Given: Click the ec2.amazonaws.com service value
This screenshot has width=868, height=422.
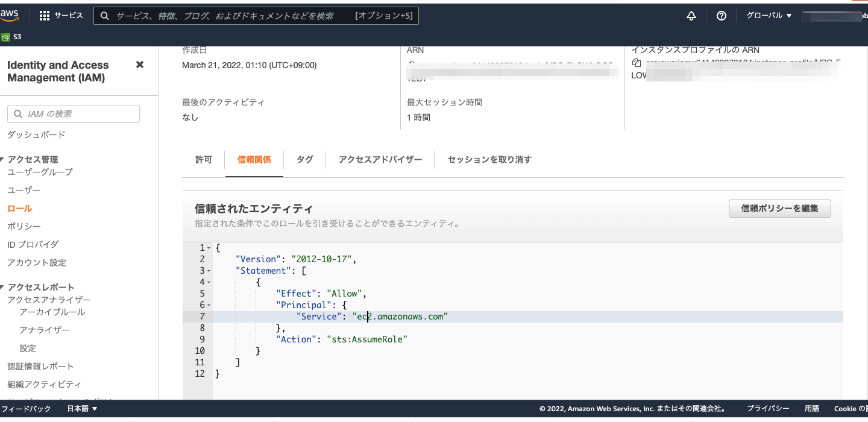Looking at the screenshot, I should tap(400, 316).
